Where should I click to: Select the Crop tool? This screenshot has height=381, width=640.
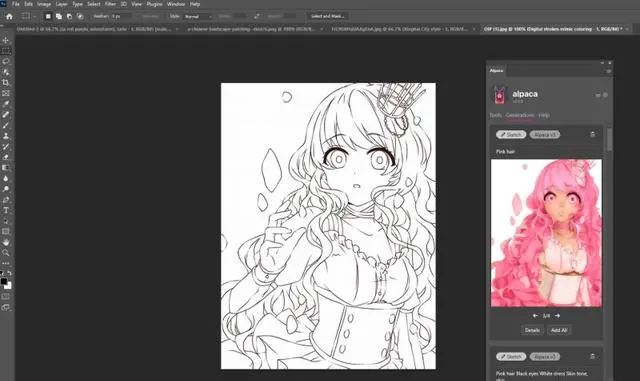click(x=6, y=82)
